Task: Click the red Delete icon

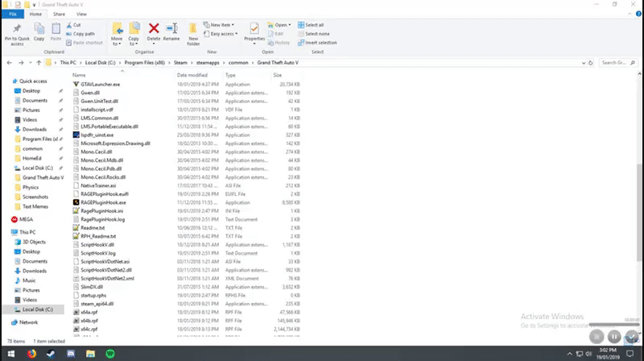Action: 154,29
